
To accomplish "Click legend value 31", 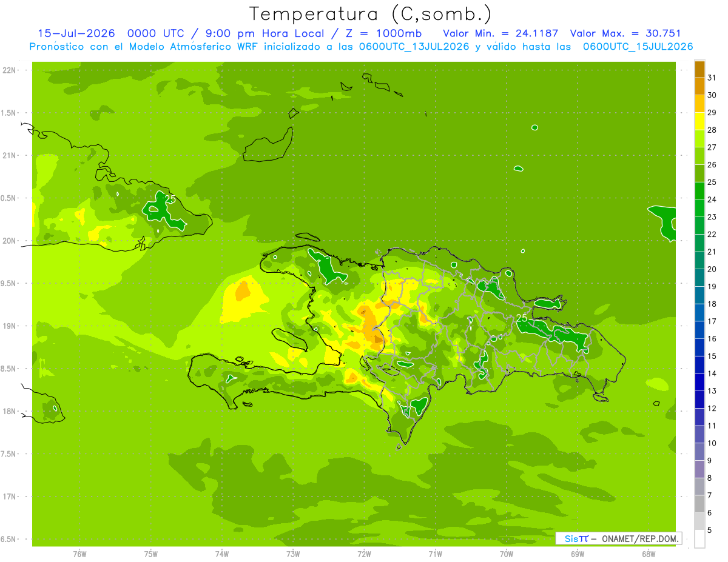I will 712,78.
